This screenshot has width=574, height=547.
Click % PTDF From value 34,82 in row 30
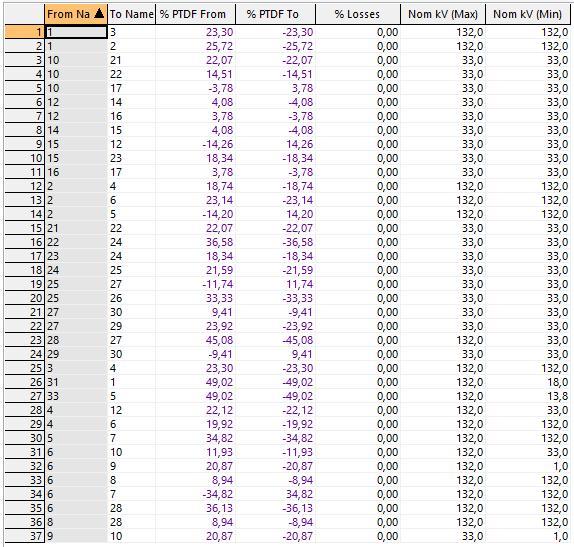coord(220,438)
